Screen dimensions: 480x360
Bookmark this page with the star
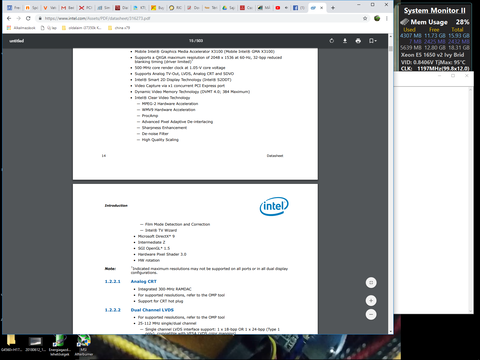point(365,18)
